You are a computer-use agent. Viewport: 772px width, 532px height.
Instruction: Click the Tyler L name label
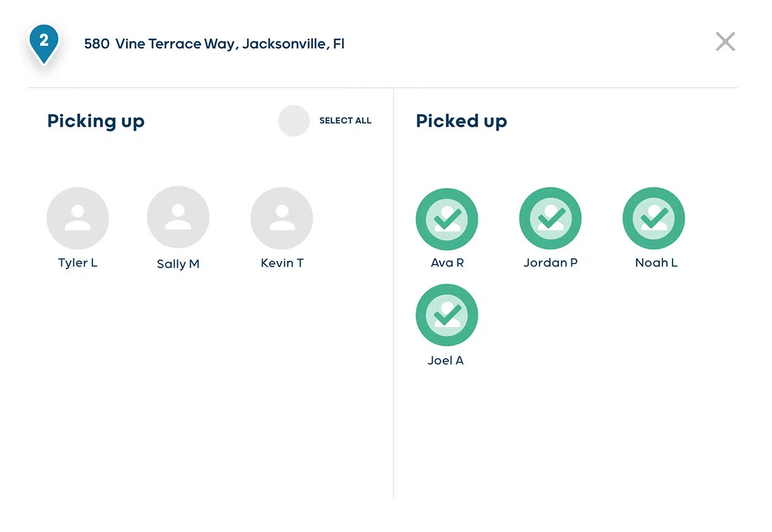click(78, 263)
